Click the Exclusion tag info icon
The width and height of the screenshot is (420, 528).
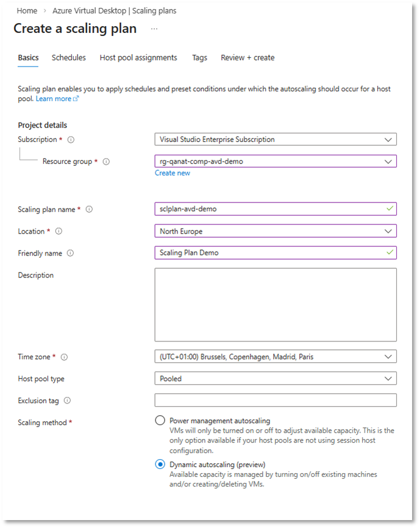pyautogui.click(x=68, y=401)
